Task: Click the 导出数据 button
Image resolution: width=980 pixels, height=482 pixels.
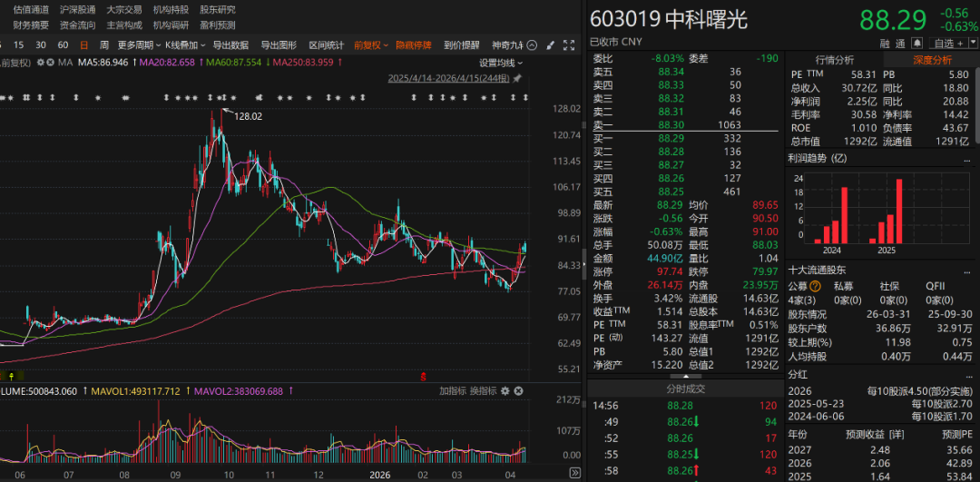Action: coord(230,44)
